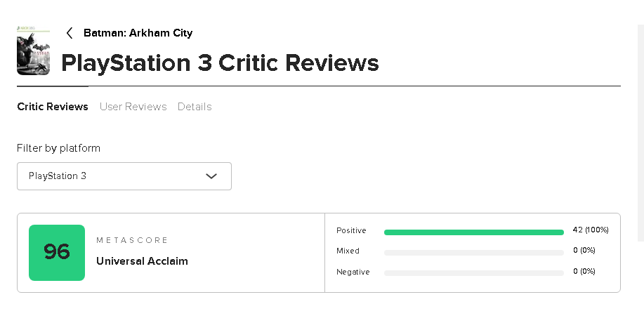644x323 pixels.
Task: Click the Mixed reviews bar
Action: point(473,252)
